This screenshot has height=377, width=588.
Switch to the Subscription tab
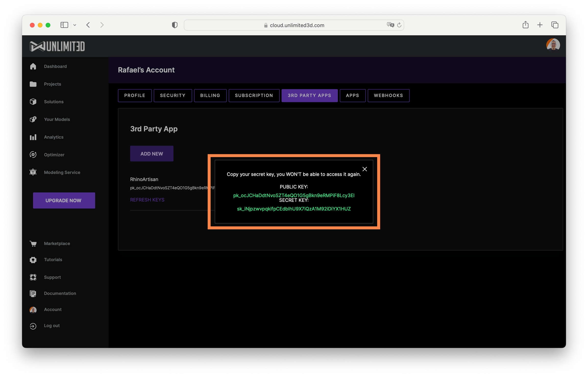[254, 95]
